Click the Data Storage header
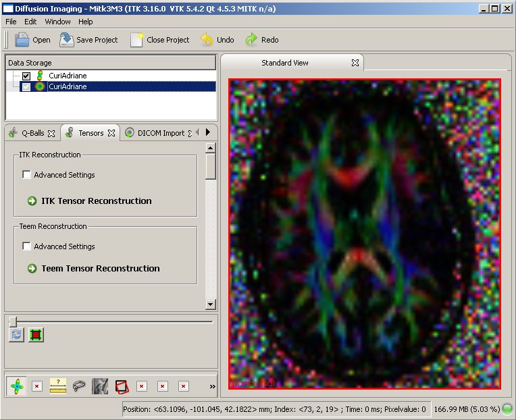The image size is (516, 420). (111, 63)
